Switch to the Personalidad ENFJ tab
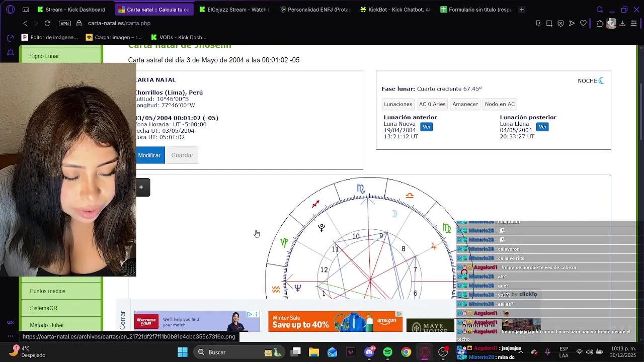 [315, 10]
